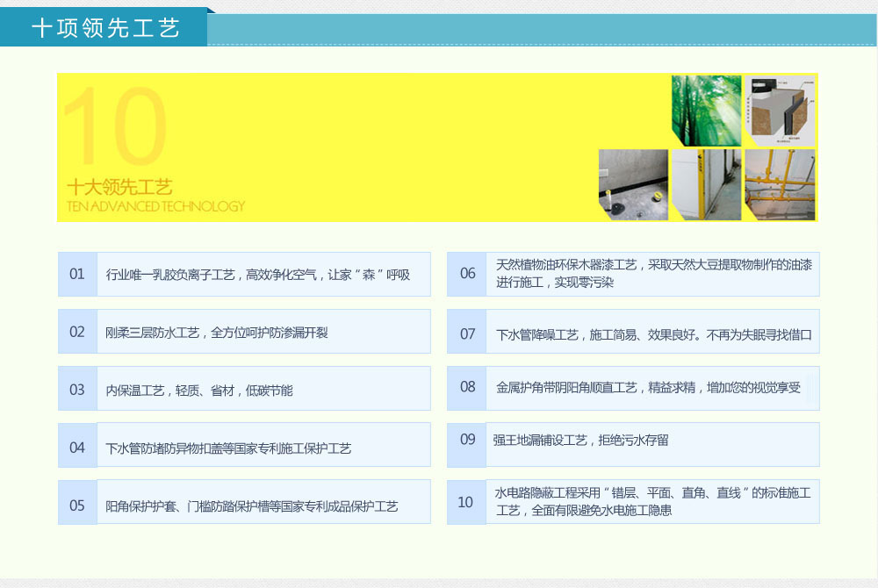Click the 下水管降噪工艺 item text
This screenshot has height=588, width=878.
click(x=653, y=334)
